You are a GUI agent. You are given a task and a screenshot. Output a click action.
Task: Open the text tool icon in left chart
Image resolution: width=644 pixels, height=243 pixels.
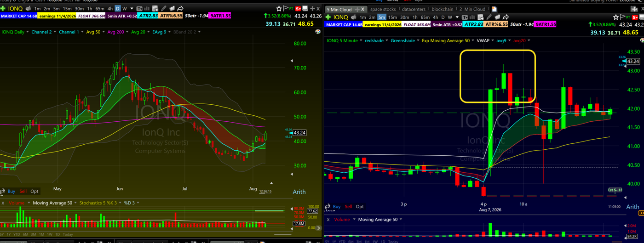click(139, 8)
